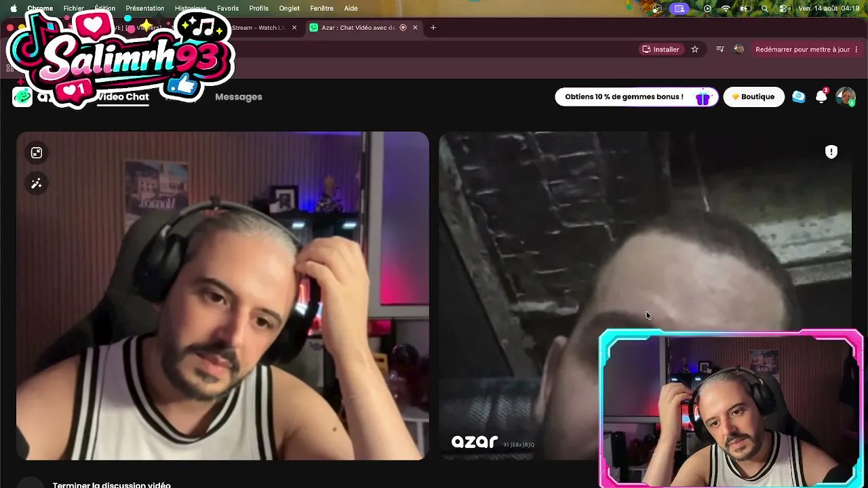Close the Stream – Watch Live tab

tap(294, 28)
